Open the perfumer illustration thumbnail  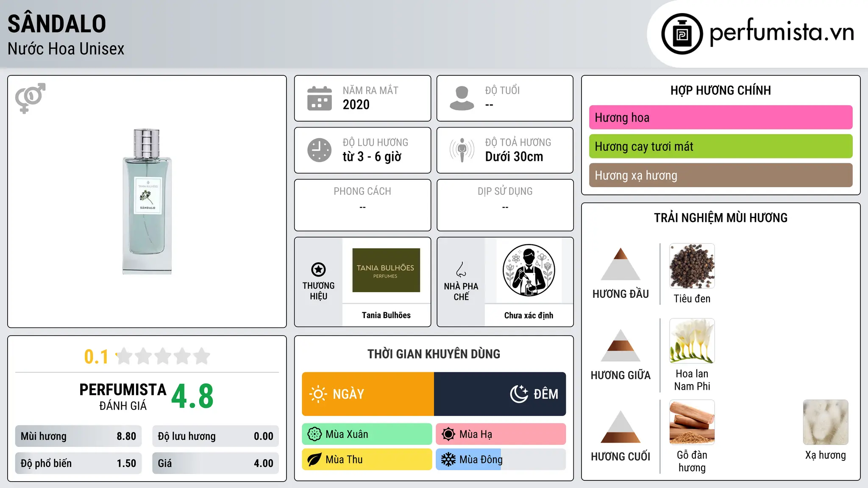529,270
